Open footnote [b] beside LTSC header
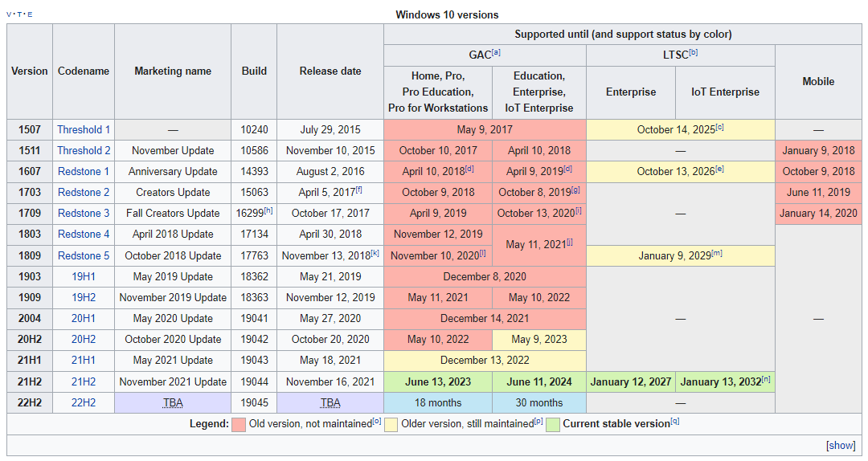This screenshot has height=461, width=868. [694, 52]
